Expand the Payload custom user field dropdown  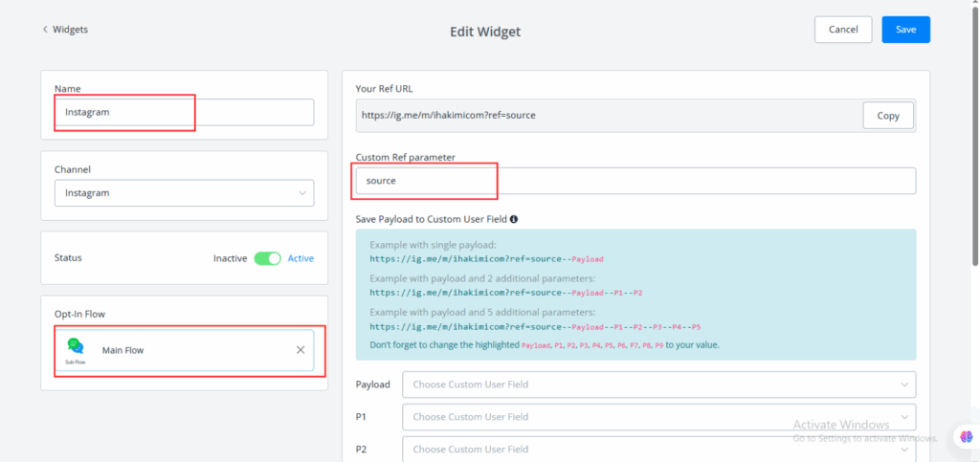coord(658,385)
